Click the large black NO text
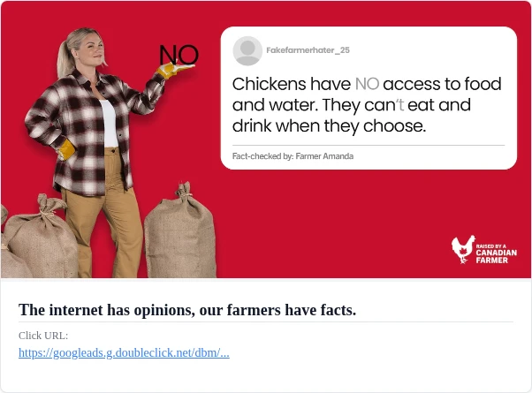Viewport: 532px width, 393px height. tap(179, 55)
